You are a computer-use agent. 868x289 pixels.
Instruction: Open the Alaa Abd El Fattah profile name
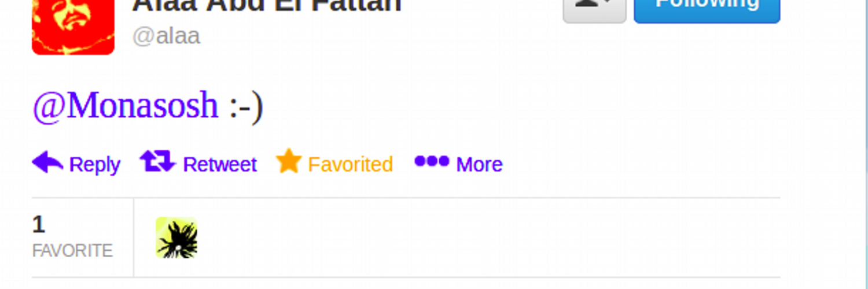[x=267, y=6]
